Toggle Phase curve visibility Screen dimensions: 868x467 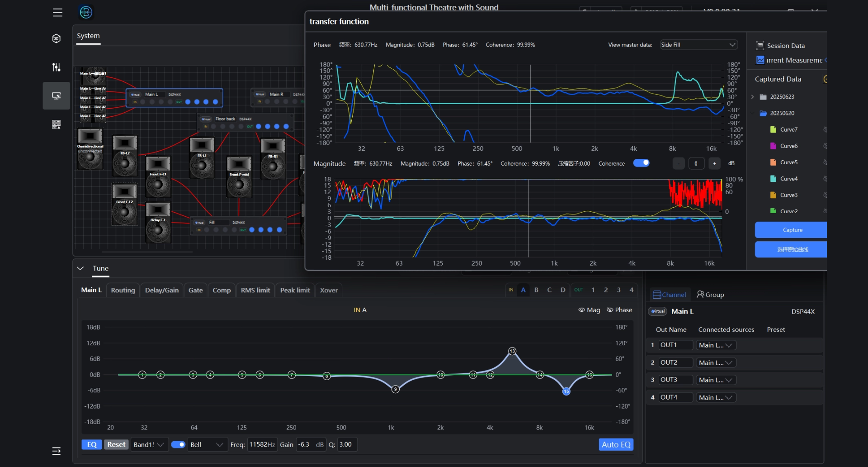click(x=619, y=310)
